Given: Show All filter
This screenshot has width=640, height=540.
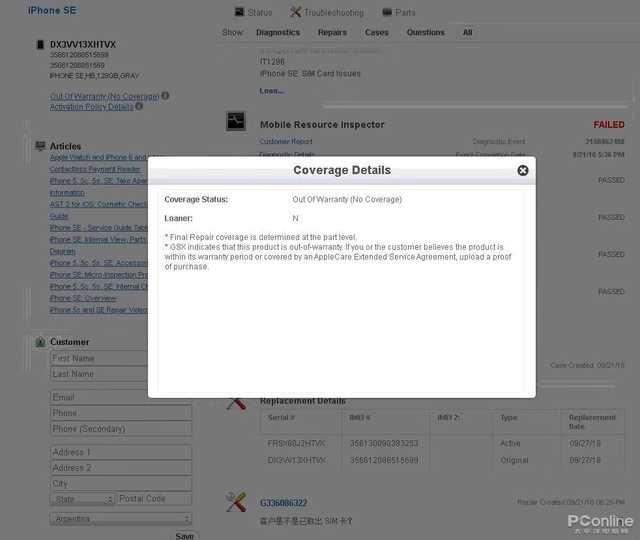Looking at the screenshot, I should pos(467,33).
